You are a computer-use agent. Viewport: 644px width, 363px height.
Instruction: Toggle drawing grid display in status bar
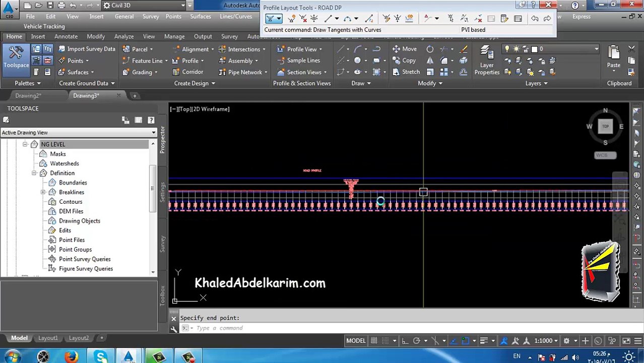pyautogui.click(x=374, y=341)
